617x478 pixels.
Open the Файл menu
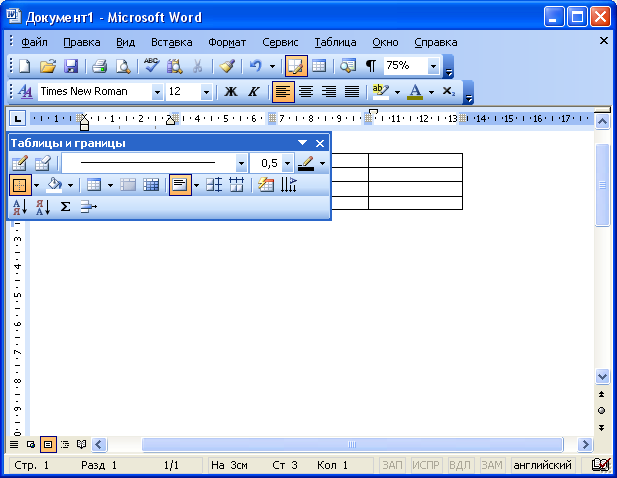[34, 42]
